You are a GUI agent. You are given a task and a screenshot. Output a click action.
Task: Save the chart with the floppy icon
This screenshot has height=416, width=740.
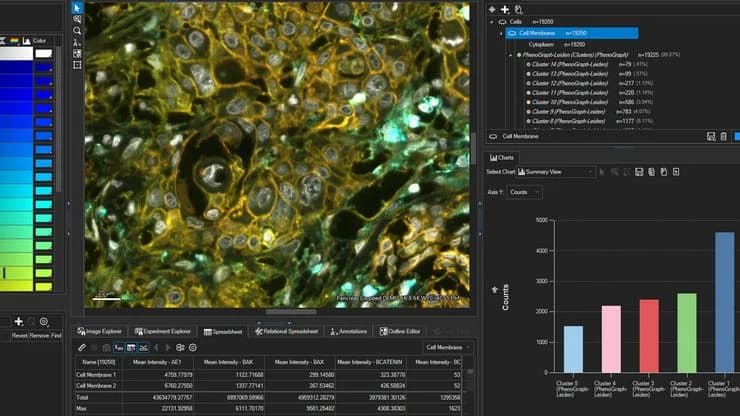coord(639,172)
